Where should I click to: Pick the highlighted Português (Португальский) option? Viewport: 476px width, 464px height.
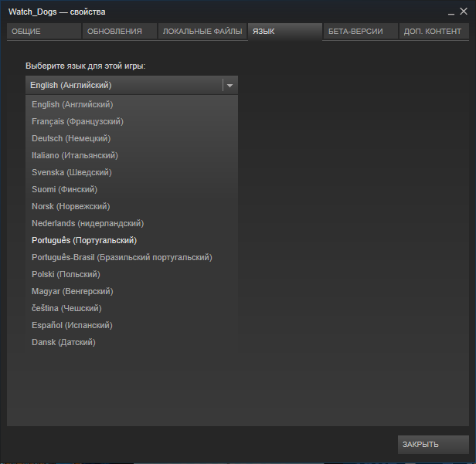(x=131, y=240)
